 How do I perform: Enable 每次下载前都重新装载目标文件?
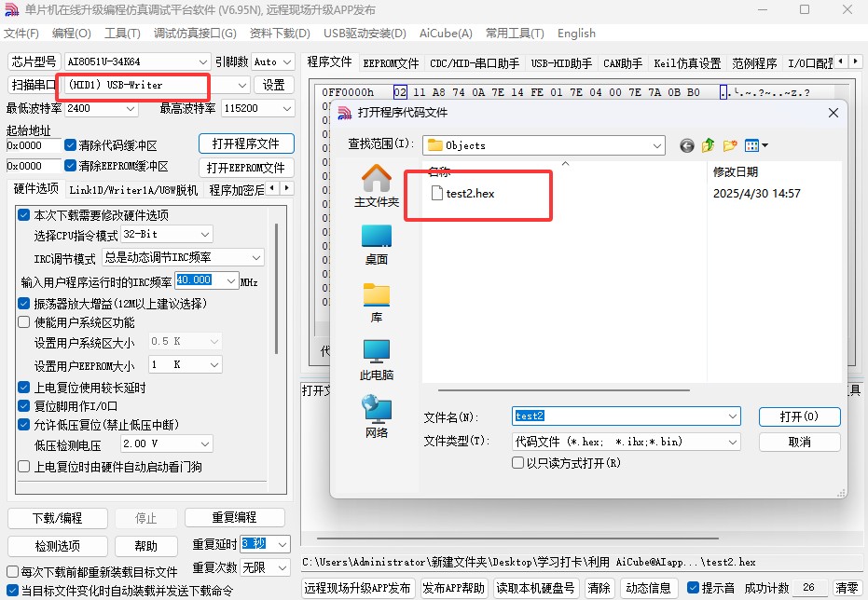point(13,572)
